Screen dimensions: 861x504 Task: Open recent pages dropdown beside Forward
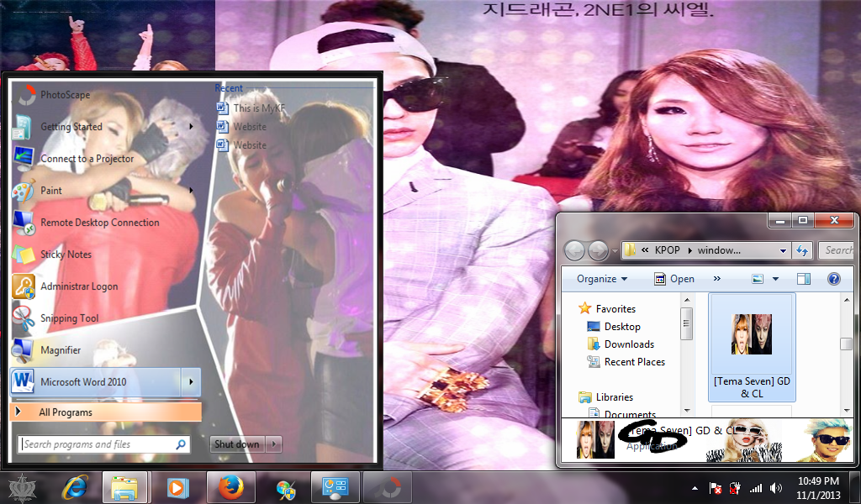click(x=615, y=251)
